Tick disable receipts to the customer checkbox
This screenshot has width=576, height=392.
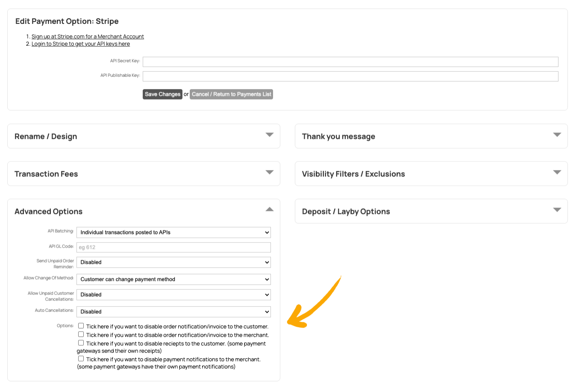[81, 343]
